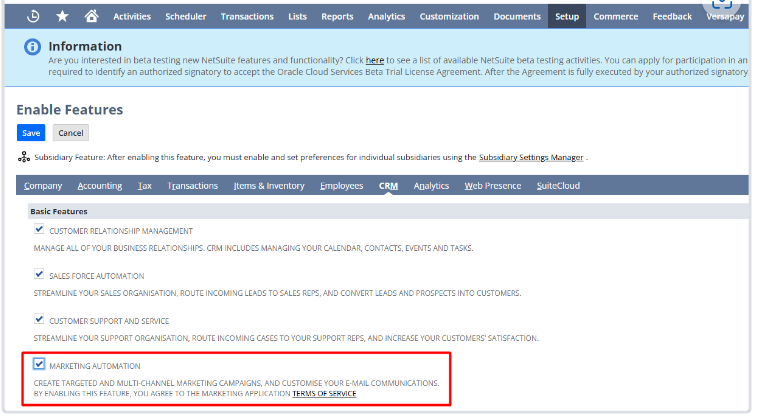Toggle Sales Force Automation checkbox
This screenshot has width=760, height=417.
(x=39, y=274)
